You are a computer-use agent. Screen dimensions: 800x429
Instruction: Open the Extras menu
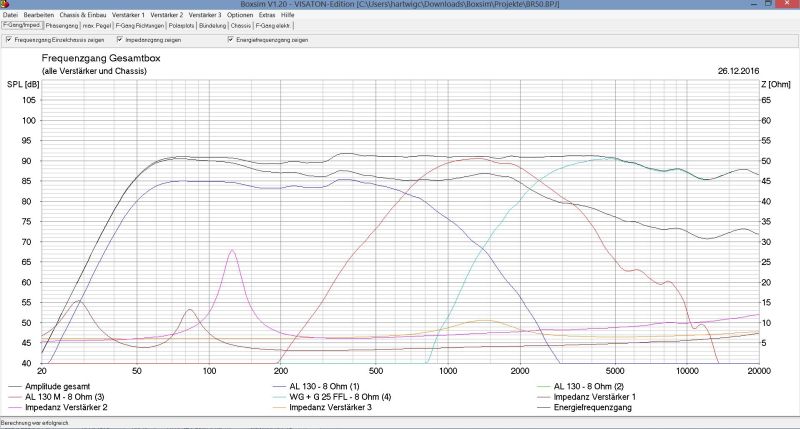(x=267, y=16)
